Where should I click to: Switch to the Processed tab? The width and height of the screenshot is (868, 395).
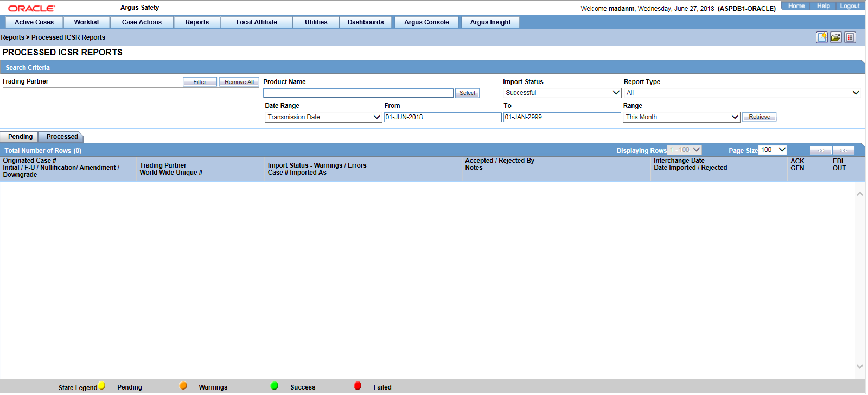coord(62,137)
